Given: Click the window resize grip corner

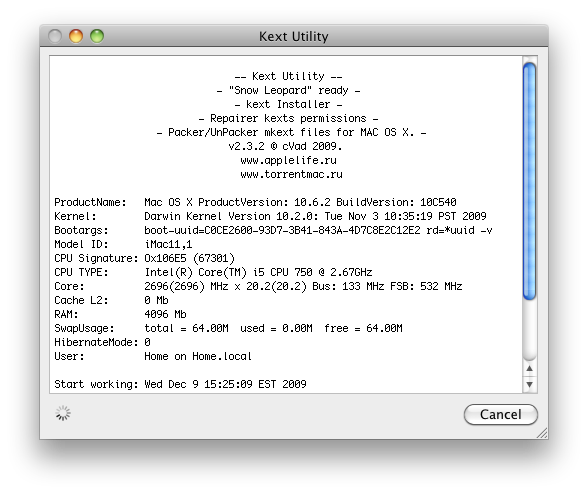Looking at the screenshot, I should (542, 433).
